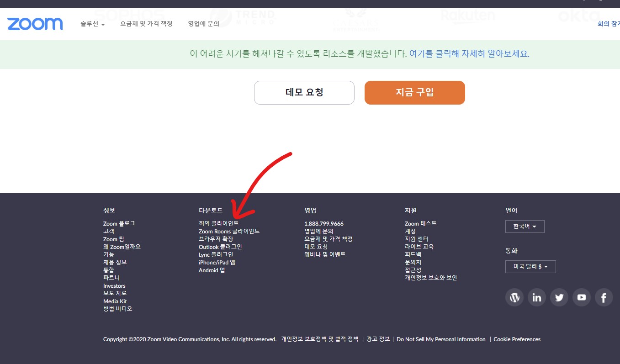This screenshot has height=364, width=620.
Task: Open the 미국 달러 $ currency dropdown
Action: (530, 267)
